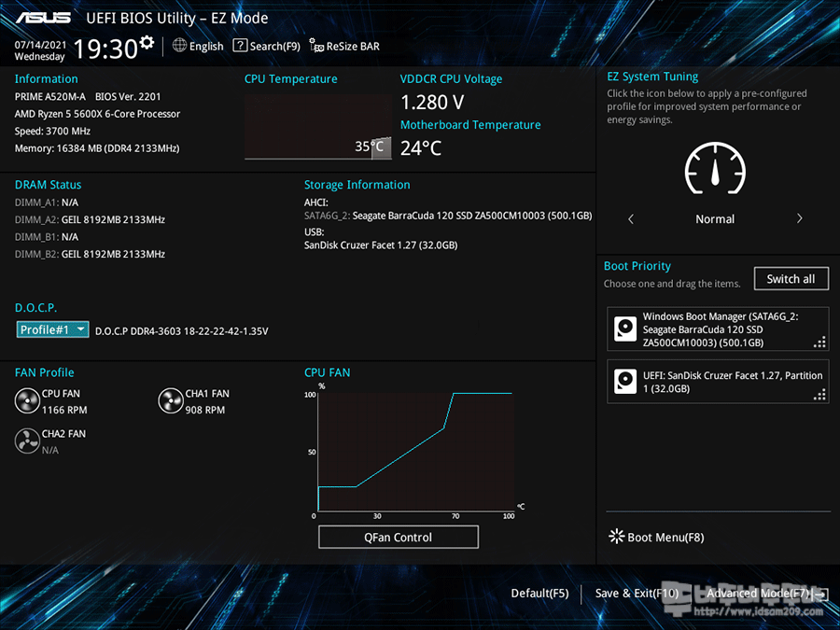Click DIMM_B2 GEIL 8192MB row
840x630 pixels.
point(90,254)
